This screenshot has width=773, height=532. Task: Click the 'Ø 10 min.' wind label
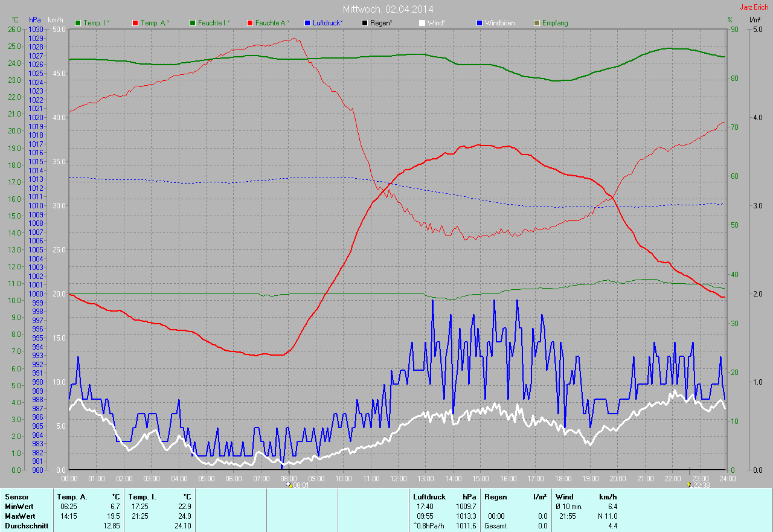click(569, 507)
